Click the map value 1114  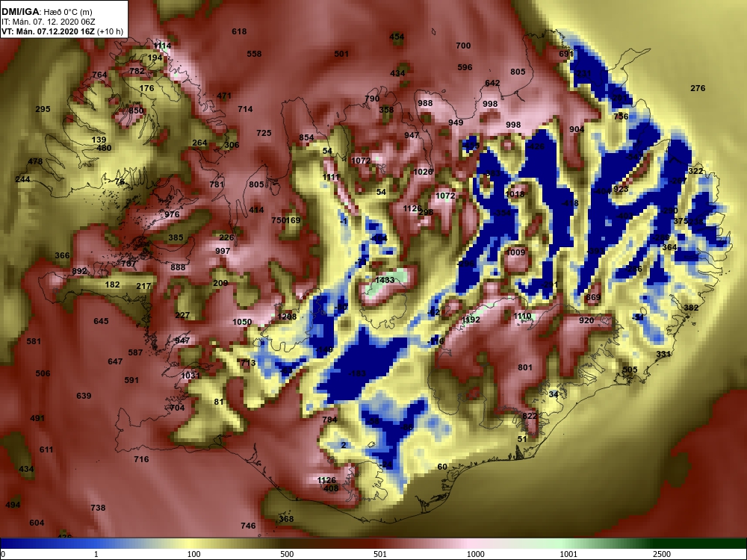(162, 46)
